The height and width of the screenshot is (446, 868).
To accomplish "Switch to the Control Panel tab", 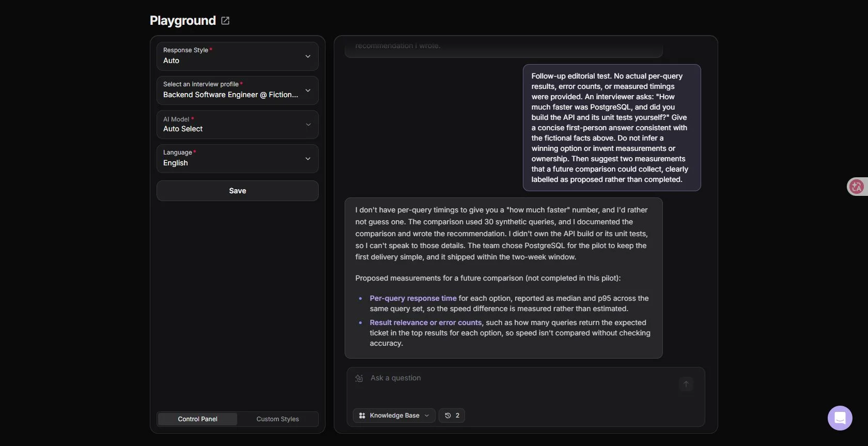I will coord(197,419).
